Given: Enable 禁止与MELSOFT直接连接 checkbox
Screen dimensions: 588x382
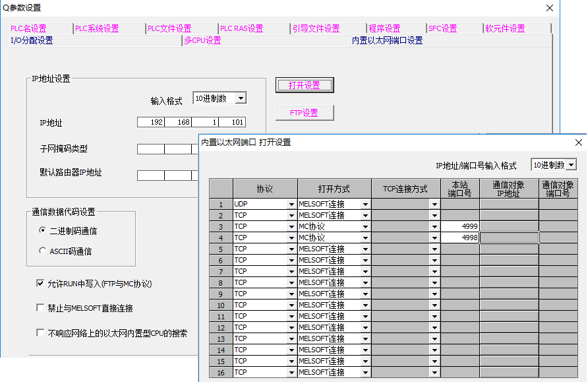Looking at the screenshot, I should pos(40,308).
